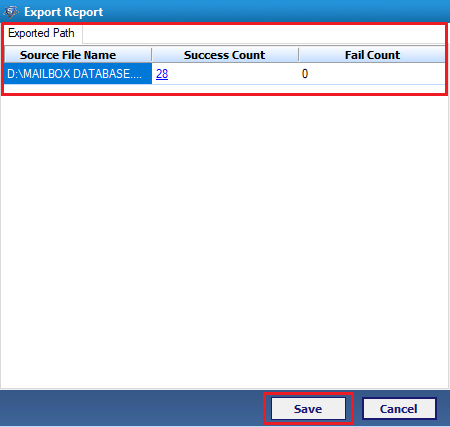Click divider between Success Count and Fail Count
Image resolution: width=450 pixels, height=427 pixels.
tap(299, 55)
